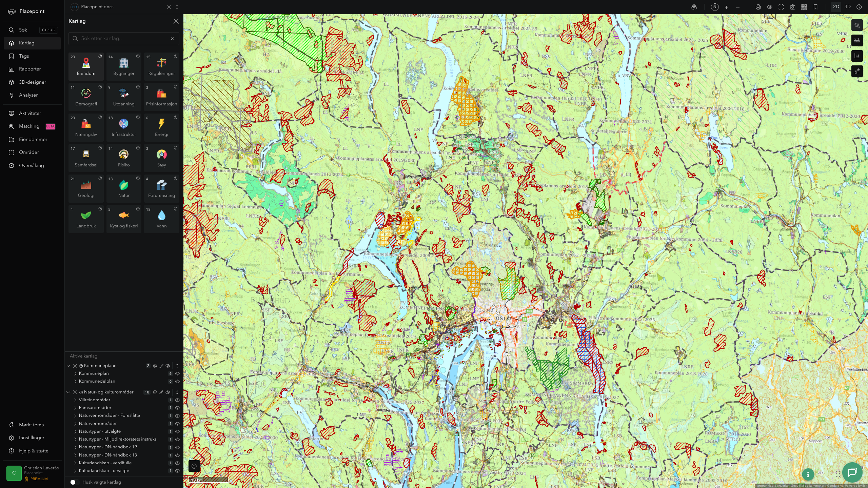
Task: Expand Kulturlandskap - utvalgte row
Action: (x=75, y=471)
